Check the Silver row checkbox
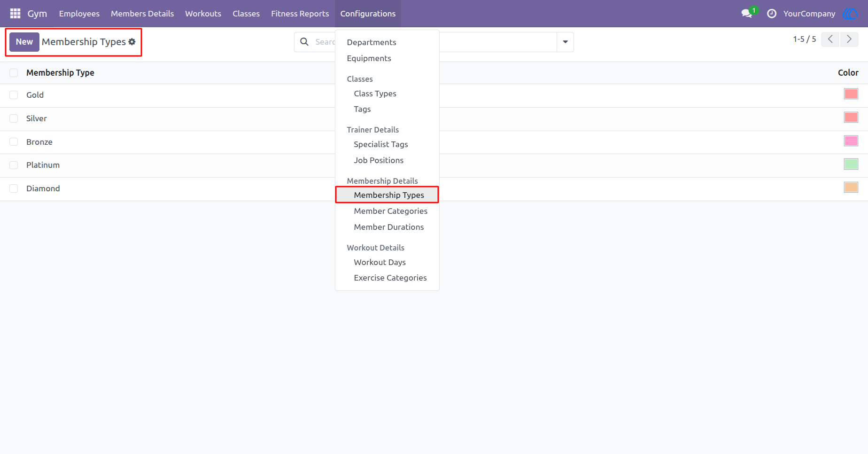 (x=14, y=118)
